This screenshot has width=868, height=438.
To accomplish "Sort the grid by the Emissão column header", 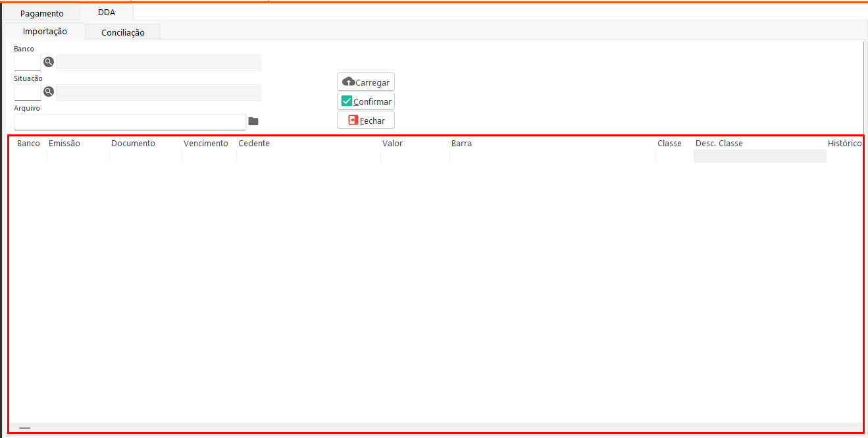I will pyautogui.click(x=64, y=144).
